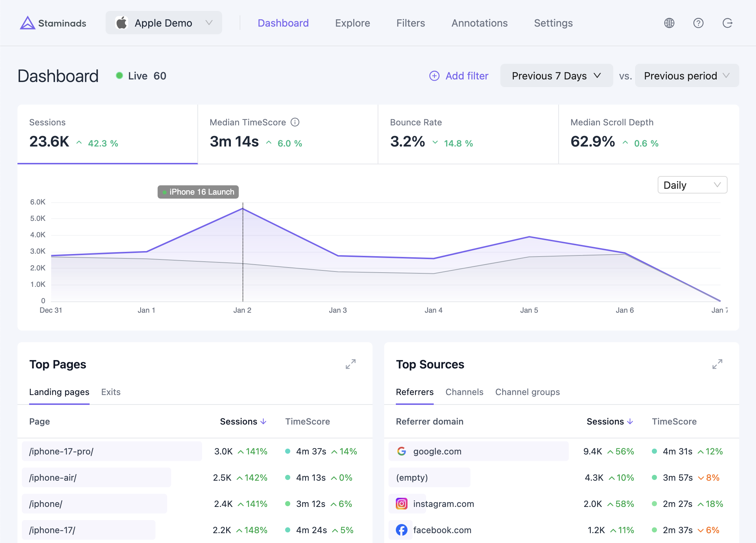756x543 pixels.
Task: Click the Add filter button
Action: pyautogui.click(x=458, y=75)
